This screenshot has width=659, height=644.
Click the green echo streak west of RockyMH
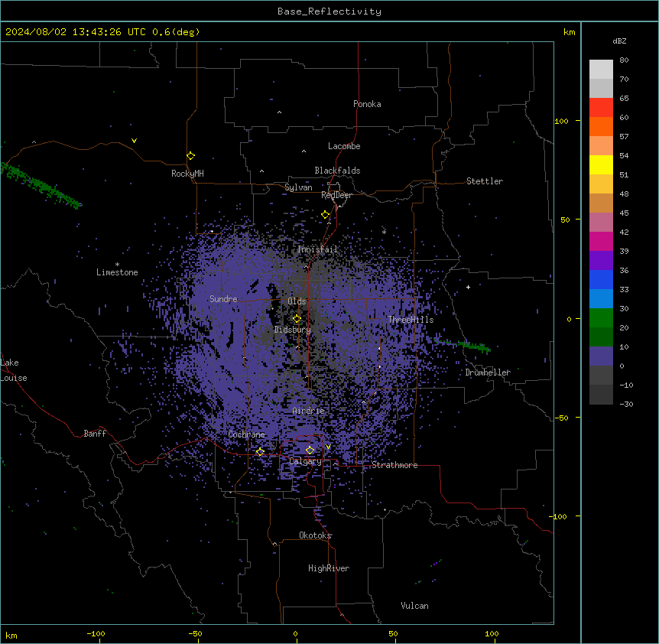point(41,185)
